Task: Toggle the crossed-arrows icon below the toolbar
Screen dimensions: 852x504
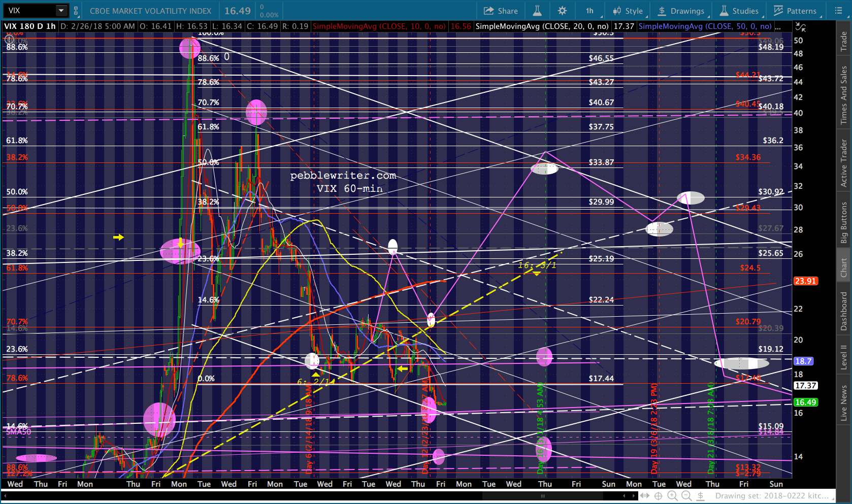Action: [801, 27]
